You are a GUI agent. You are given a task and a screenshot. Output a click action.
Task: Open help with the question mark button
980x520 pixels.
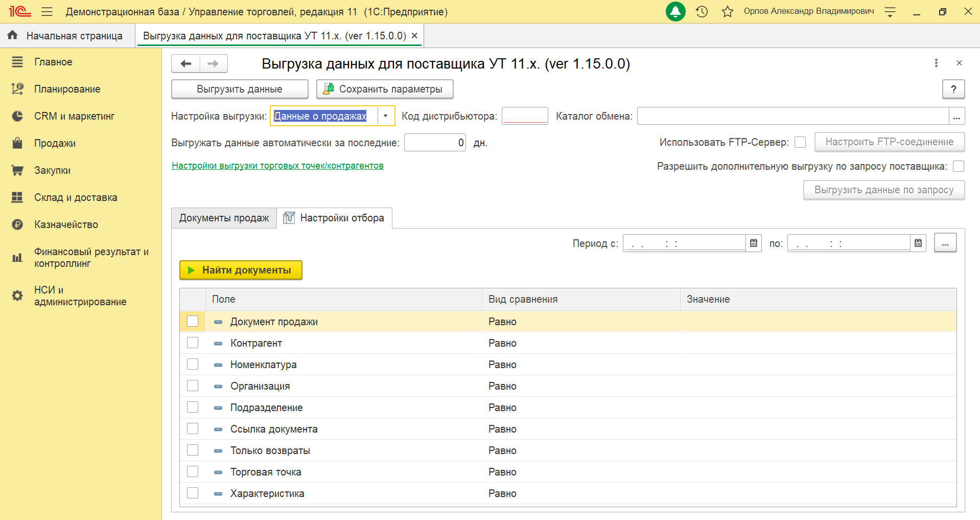tap(953, 89)
